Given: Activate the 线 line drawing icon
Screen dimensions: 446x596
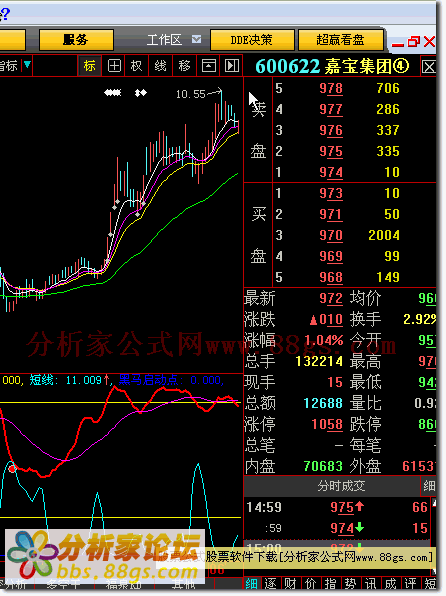Looking at the screenshot, I should (x=160, y=66).
